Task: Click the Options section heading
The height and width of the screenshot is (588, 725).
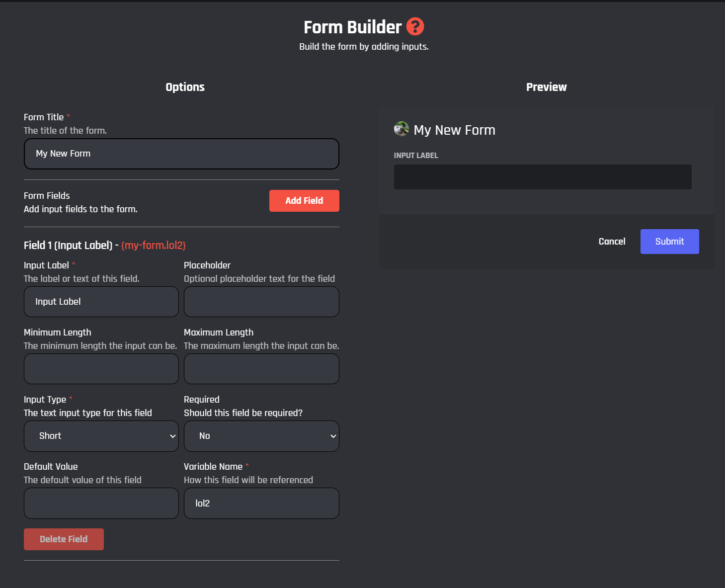Action: 185,87
